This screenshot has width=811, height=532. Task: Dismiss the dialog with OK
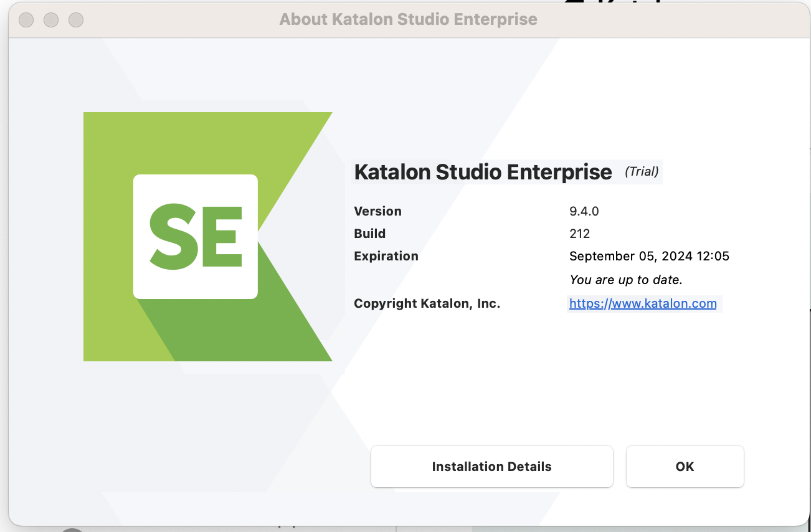click(x=685, y=466)
